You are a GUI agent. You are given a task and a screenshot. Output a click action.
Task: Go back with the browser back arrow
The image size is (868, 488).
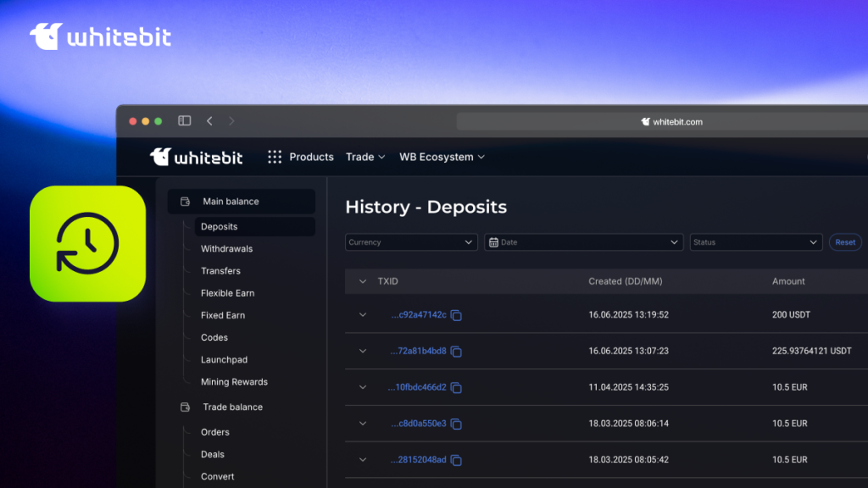pos(210,120)
